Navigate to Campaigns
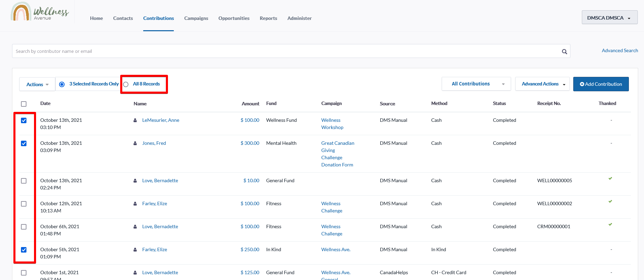 (196, 18)
